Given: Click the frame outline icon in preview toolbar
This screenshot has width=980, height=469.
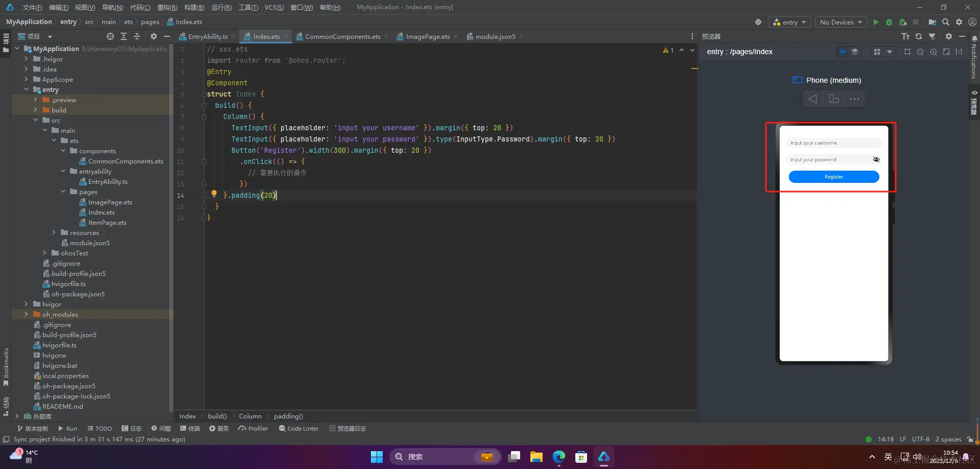Looking at the screenshot, I should (907, 52).
